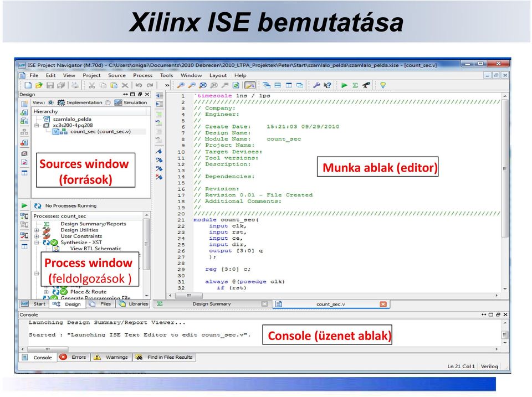Screen dimensions: 532x397
Task: Click the Cascade windows icon
Action: click(267, 85)
